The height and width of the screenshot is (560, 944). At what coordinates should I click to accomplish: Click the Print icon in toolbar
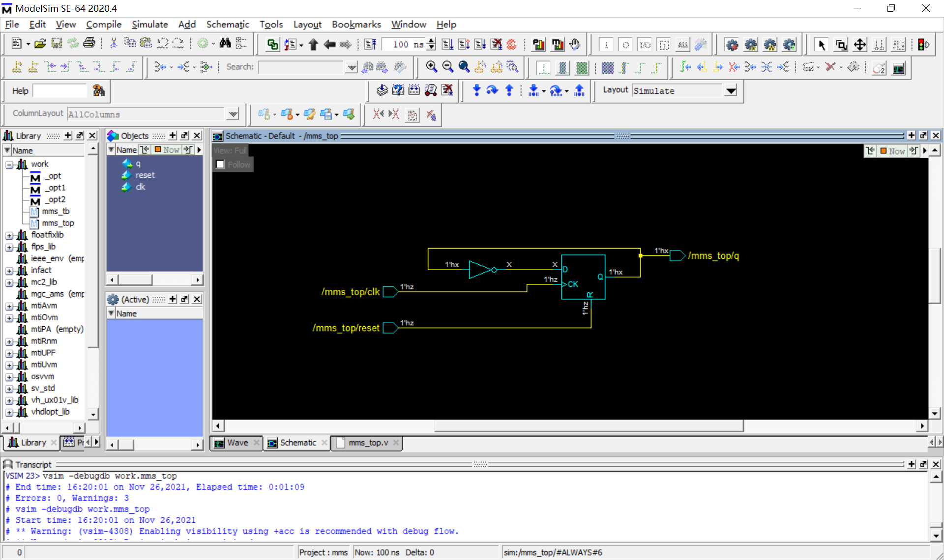[x=89, y=44]
